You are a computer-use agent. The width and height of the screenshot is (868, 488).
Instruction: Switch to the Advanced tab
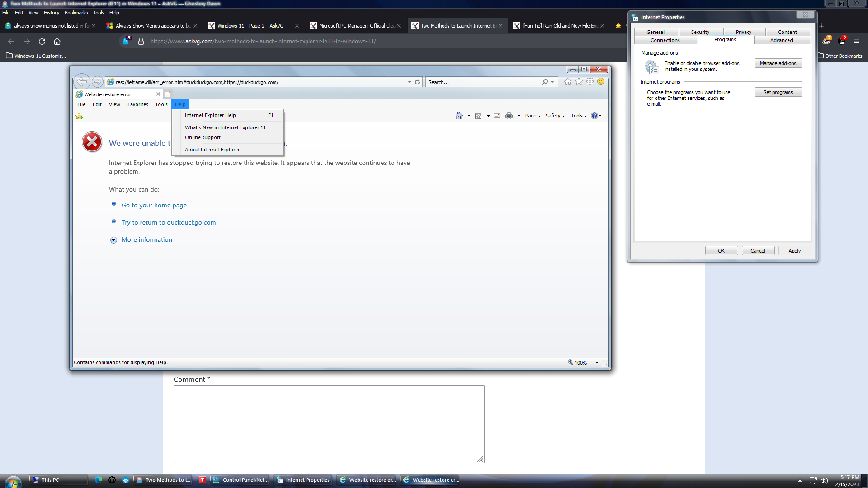coord(781,40)
